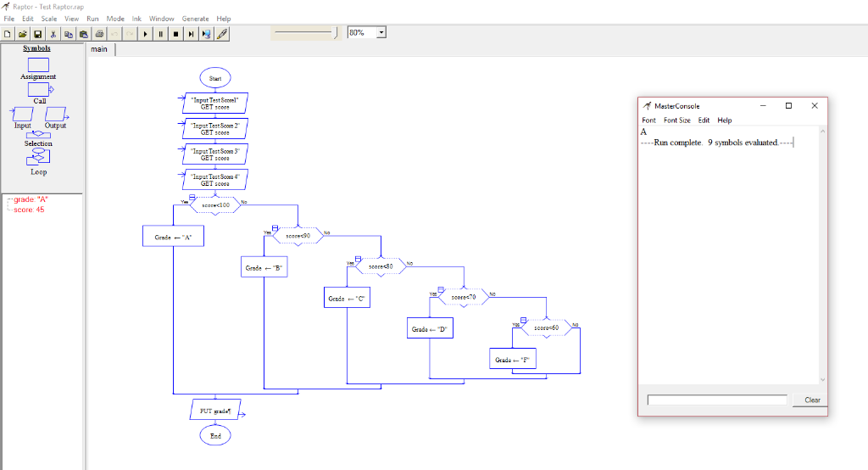The width and height of the screenshot is (868, 470).
Task: Toggle the ink pen tool
Action: [x=222, y=34]
